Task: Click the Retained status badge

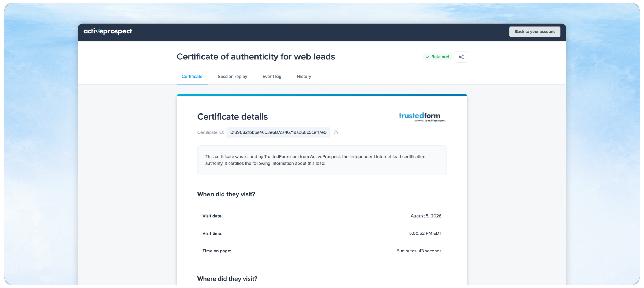Action: coord(437,57)
